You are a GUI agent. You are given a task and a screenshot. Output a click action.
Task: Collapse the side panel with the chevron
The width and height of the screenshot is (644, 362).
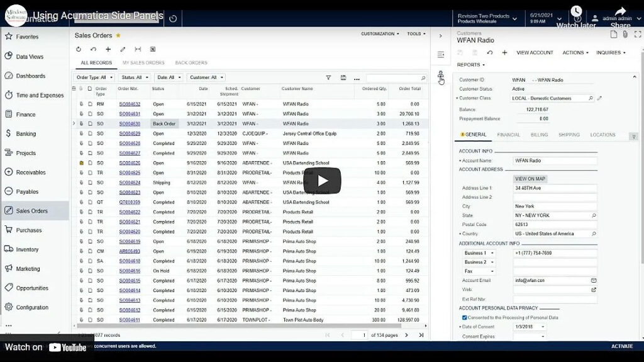[440, 37]
